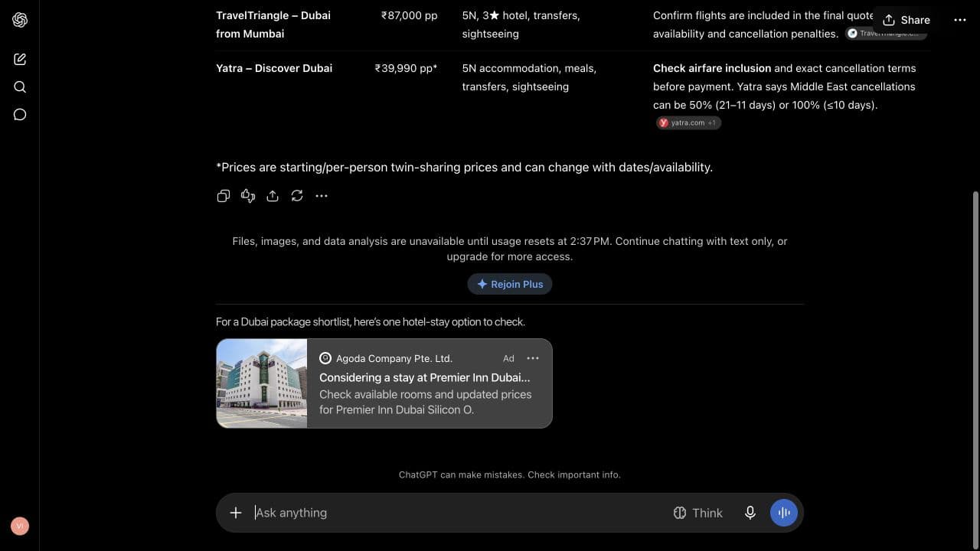
Task: Click the 'Check airfare inclusion' note text
Action: click(x=712, y=68)
